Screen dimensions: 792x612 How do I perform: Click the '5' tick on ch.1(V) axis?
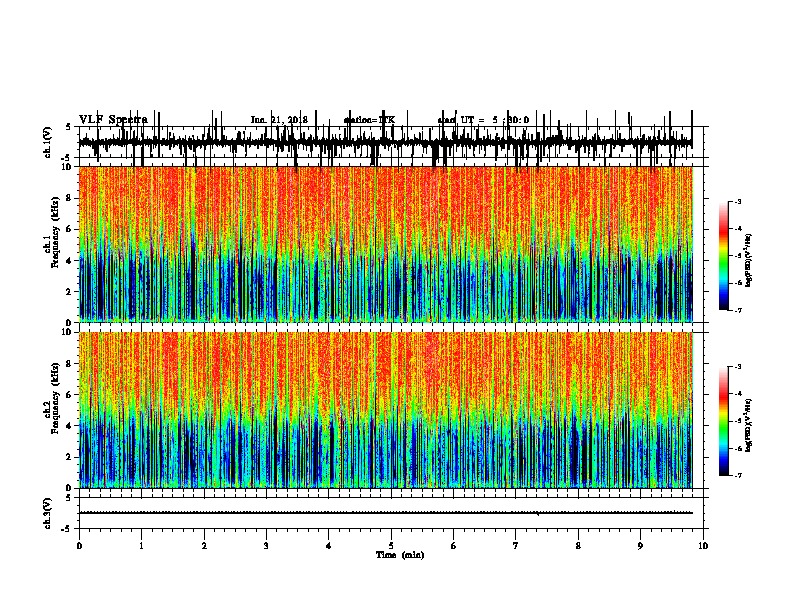69,127
